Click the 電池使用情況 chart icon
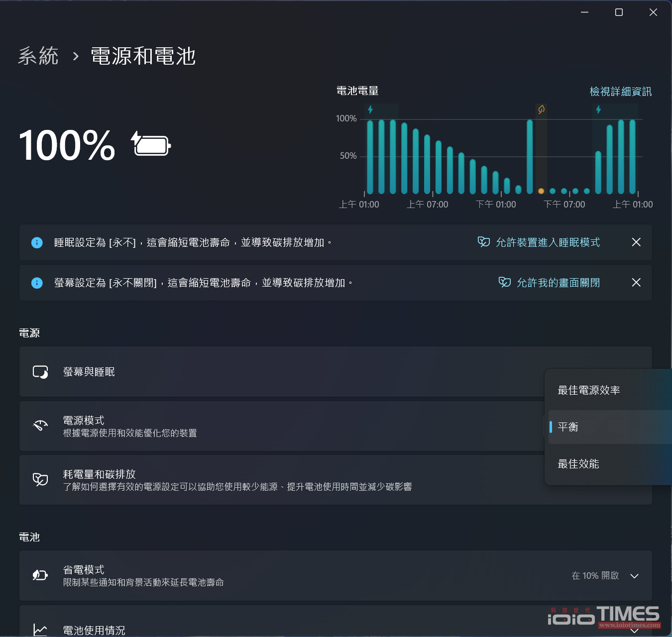672x637 pixels. tap(40, 630)
